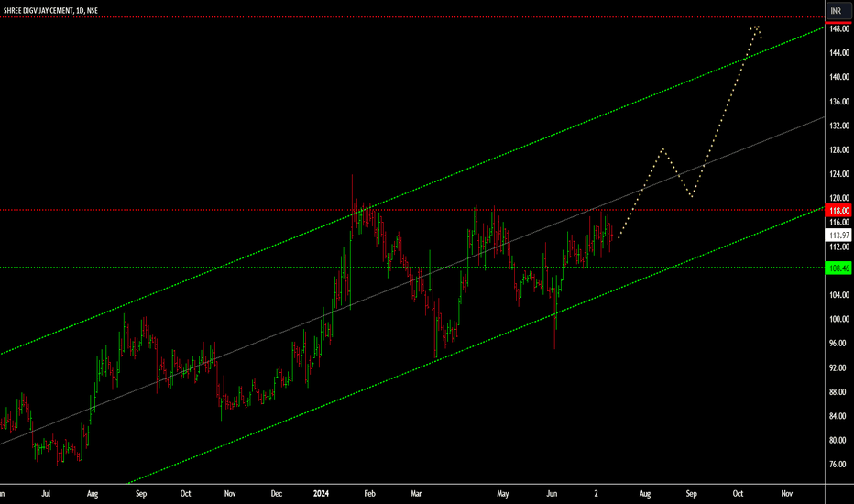Click the 84.00 price axis value
This screenshot has height=504, width=854.
[x=839, y=416]
